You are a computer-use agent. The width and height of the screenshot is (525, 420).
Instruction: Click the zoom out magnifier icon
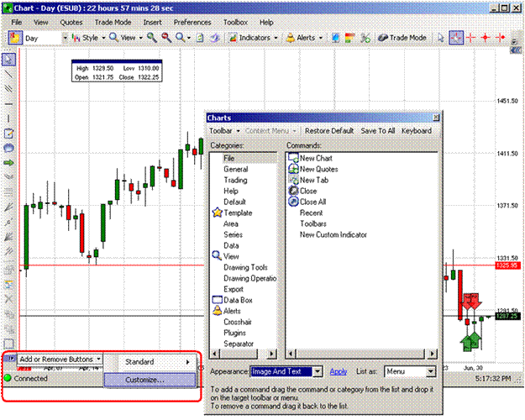click(x=166, y=38)
